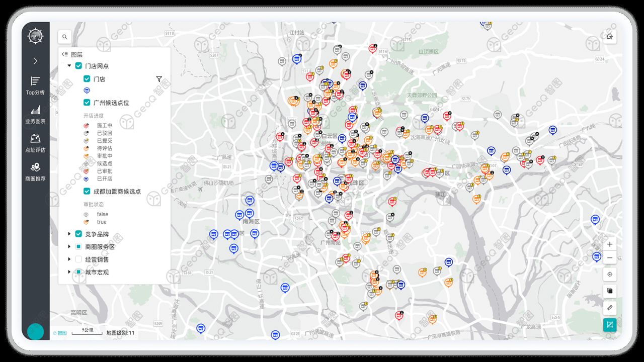Image resolution: width=644 pixels, height=362 pixels.
Task: Uncheck the 门店网点 layer checkbox
Action: click(78, 66)
